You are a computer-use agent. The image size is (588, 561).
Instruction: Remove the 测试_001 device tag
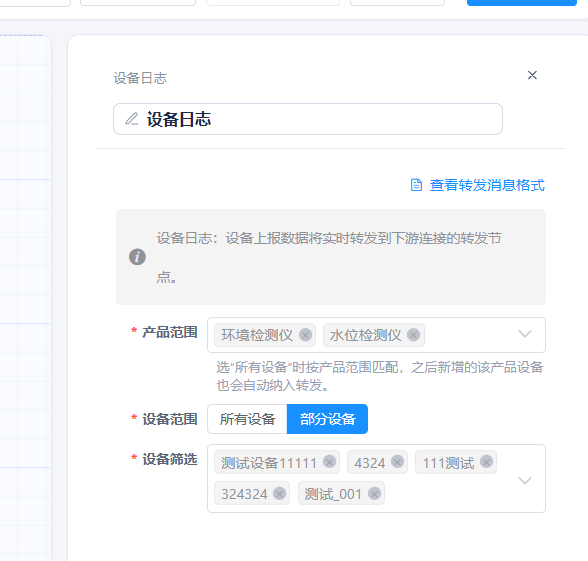(x=374, y=493)
